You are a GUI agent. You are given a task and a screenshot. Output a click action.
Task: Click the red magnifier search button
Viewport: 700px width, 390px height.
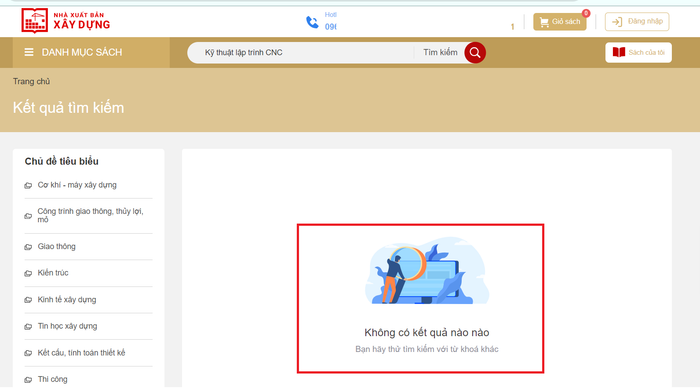pos(475,53)
